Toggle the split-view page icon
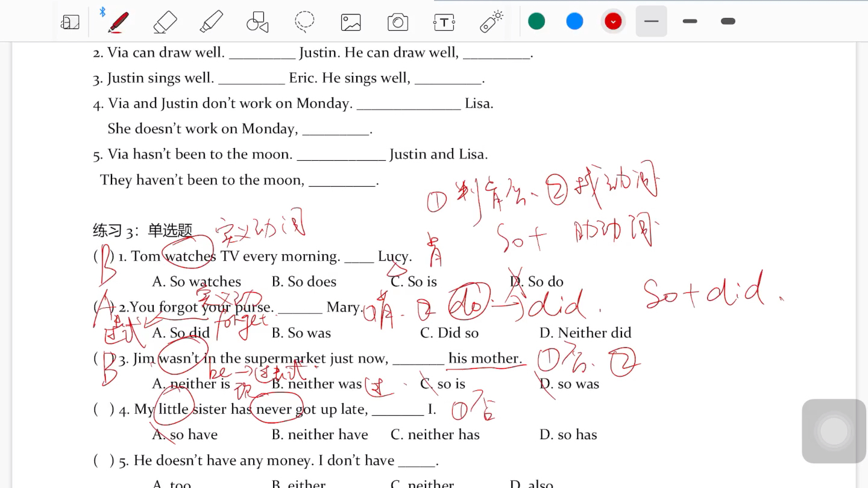This screenshot has width=868, height=488. click(71, 22)
